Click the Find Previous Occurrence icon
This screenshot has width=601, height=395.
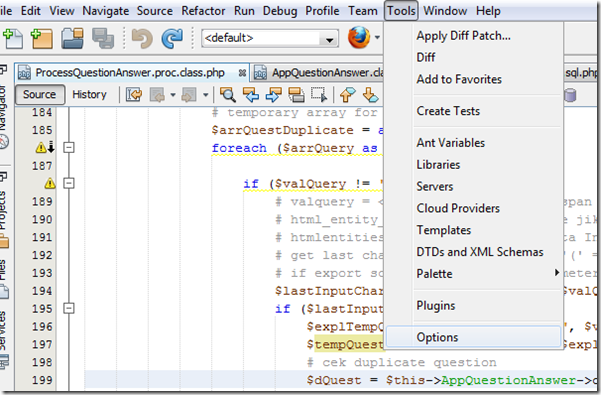click(x=251, y=94)
